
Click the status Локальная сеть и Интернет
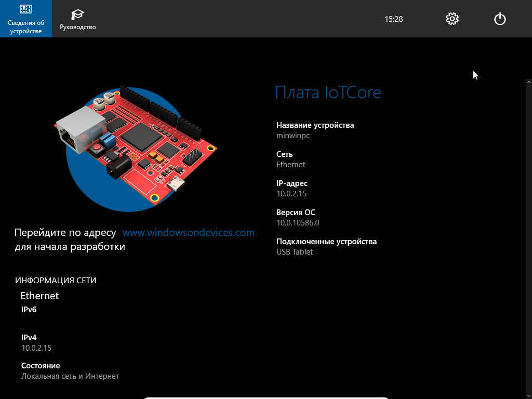click(x=70, y=376)
